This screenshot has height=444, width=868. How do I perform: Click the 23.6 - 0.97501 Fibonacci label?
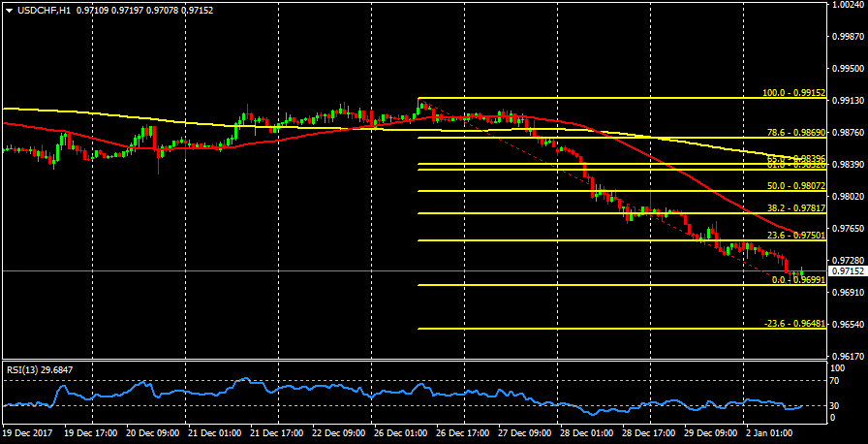pyautogui.click(x=795, y=236)
